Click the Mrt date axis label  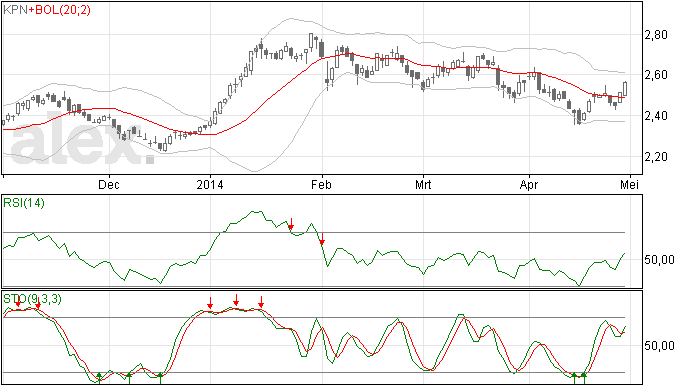(x=423, y=184)
